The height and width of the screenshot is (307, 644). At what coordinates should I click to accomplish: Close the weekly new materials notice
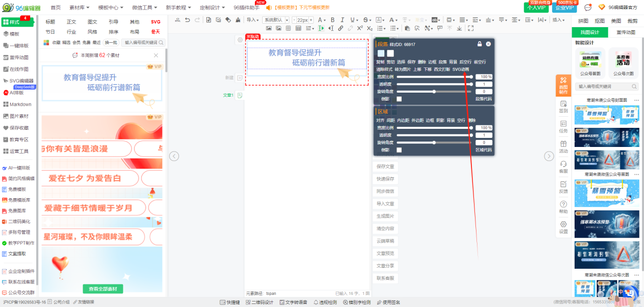point(156,55)
